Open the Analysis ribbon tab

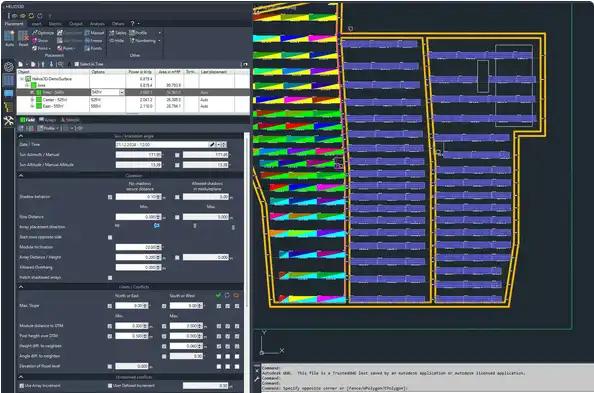97,23
